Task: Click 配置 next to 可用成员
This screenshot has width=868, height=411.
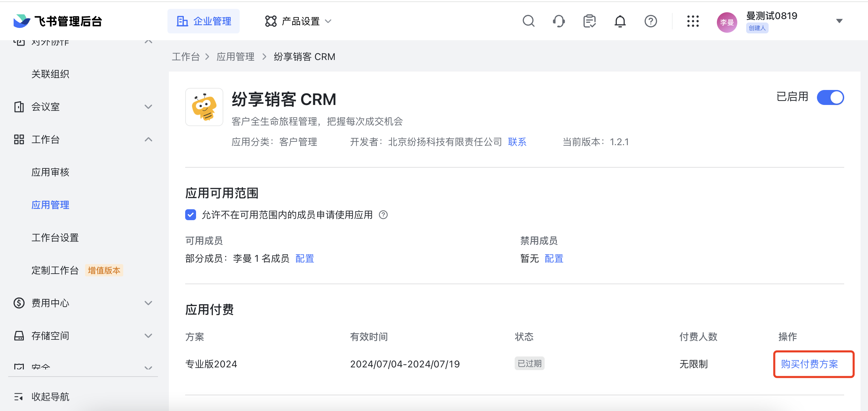Action: (x=305, y=258)
